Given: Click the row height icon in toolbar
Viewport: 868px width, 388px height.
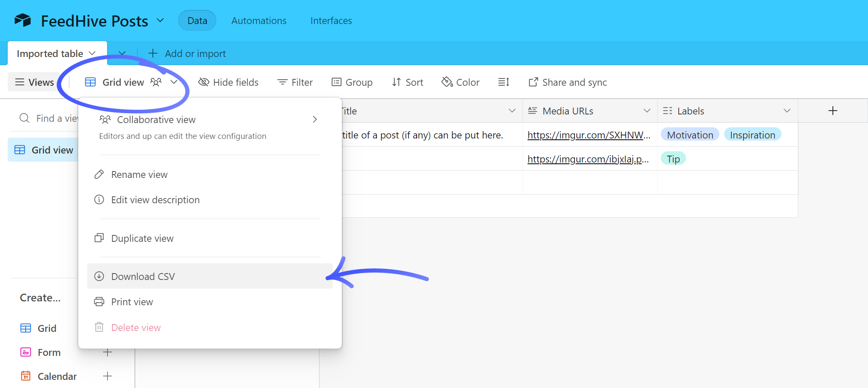Looking at the screenshot, I should (504, 82).
